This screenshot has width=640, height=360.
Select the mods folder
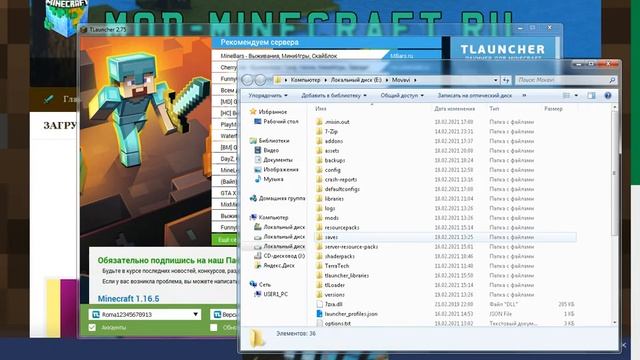click(x=331, y=218)
